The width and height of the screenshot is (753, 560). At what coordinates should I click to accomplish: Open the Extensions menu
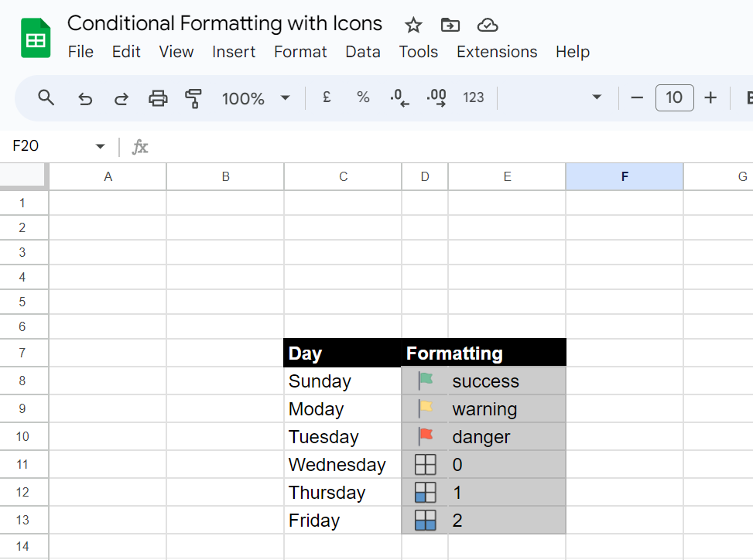497,52
